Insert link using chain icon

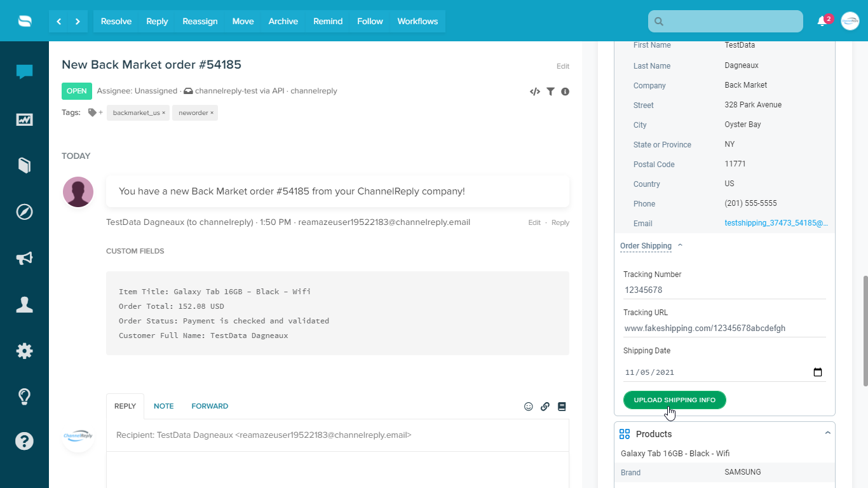tap(545, 407)
